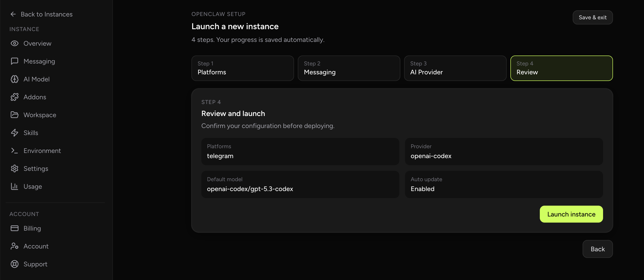Viewport: 644px width, 280px height.
Task: Click the Addons puzzle piece icon
Action: click(15, 97)
